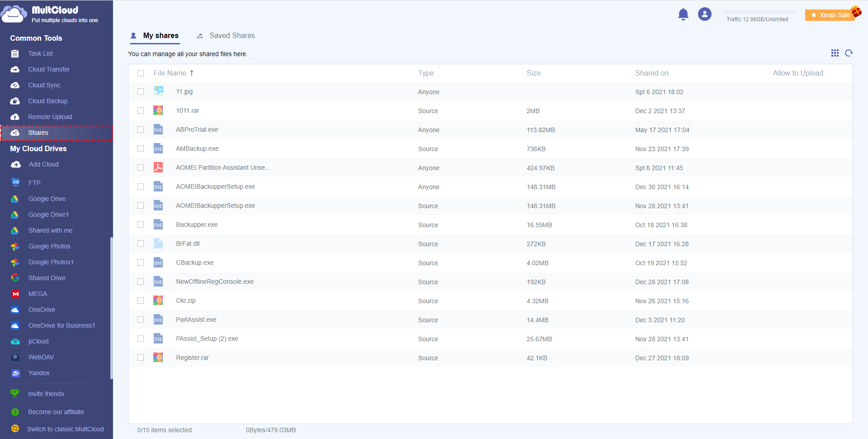868x439 pixels.
Task: Open OneDrive in the sidebar
Action: click(42, 310)
